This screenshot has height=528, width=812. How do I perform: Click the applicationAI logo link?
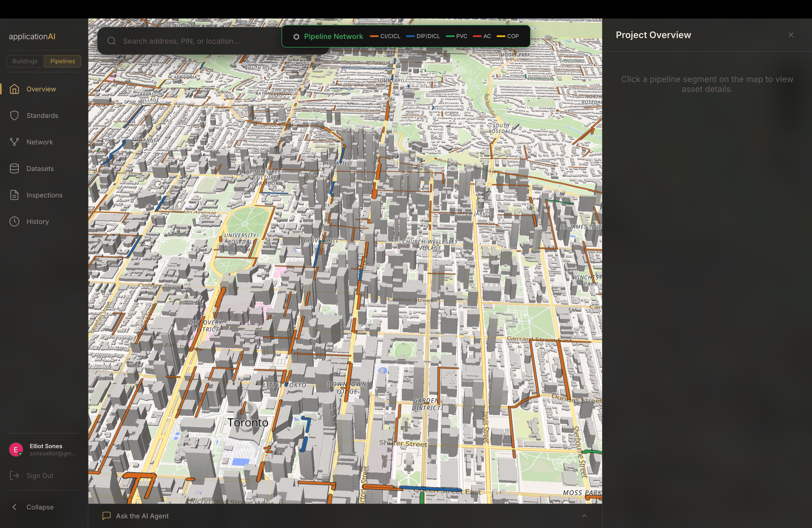[32, 36]
